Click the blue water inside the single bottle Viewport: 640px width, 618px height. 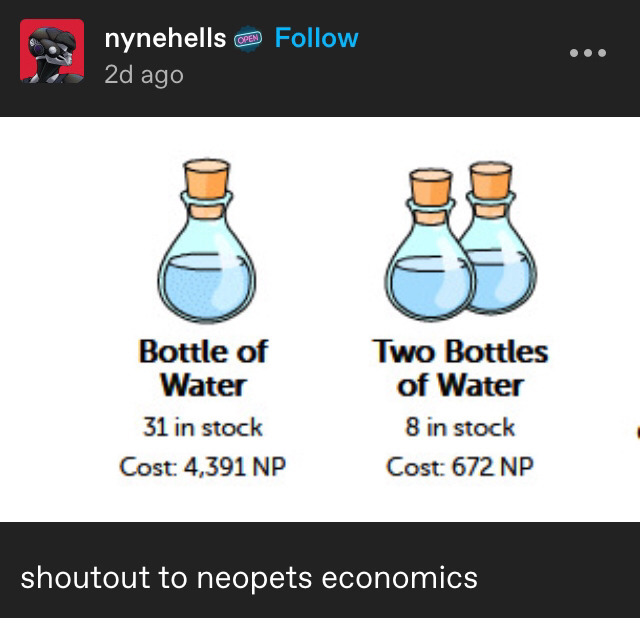coord(206,286)
